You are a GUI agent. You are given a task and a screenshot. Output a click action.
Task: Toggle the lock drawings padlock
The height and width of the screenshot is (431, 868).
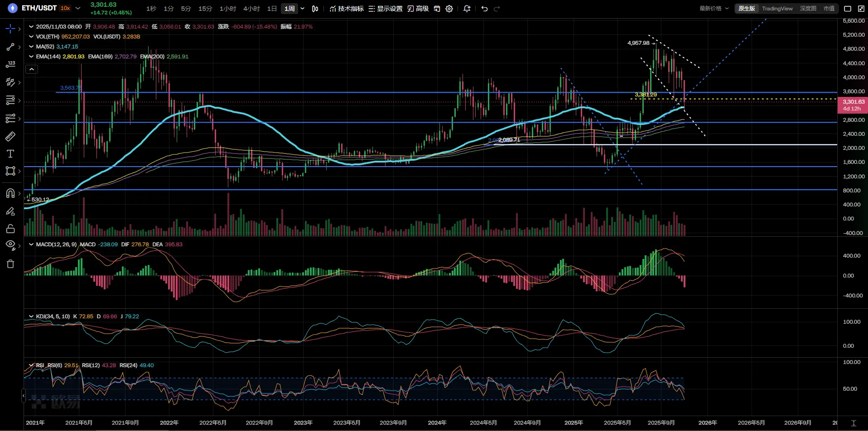click(10, 229)
